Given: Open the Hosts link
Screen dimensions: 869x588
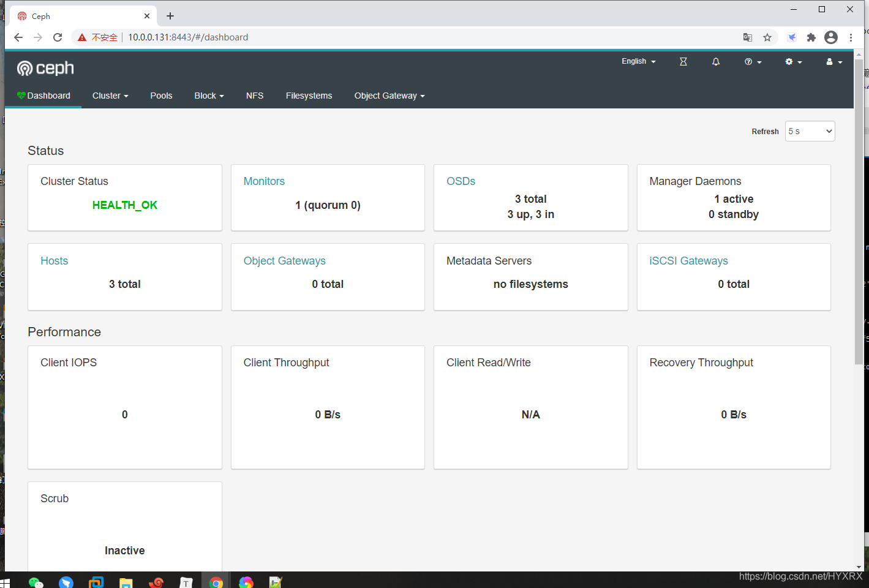Looking at the screenshot, I should pos(54,261).
